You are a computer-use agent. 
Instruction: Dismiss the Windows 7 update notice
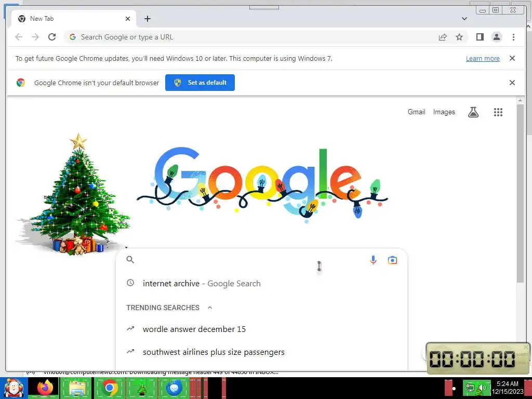[x=512, y=58]
